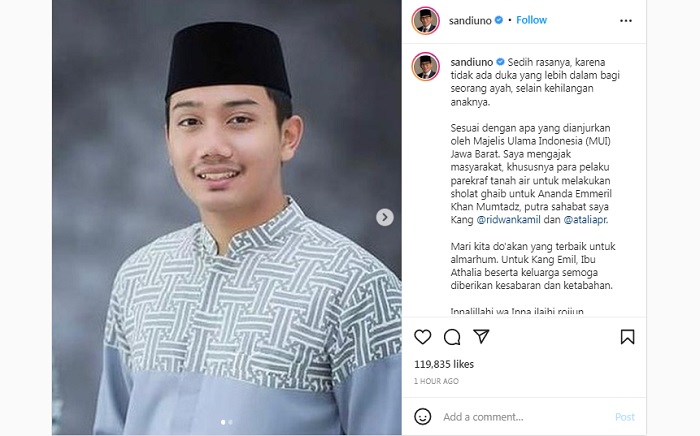Click the Post comment button
Viewport: 700px width, 436px height.
625,417
